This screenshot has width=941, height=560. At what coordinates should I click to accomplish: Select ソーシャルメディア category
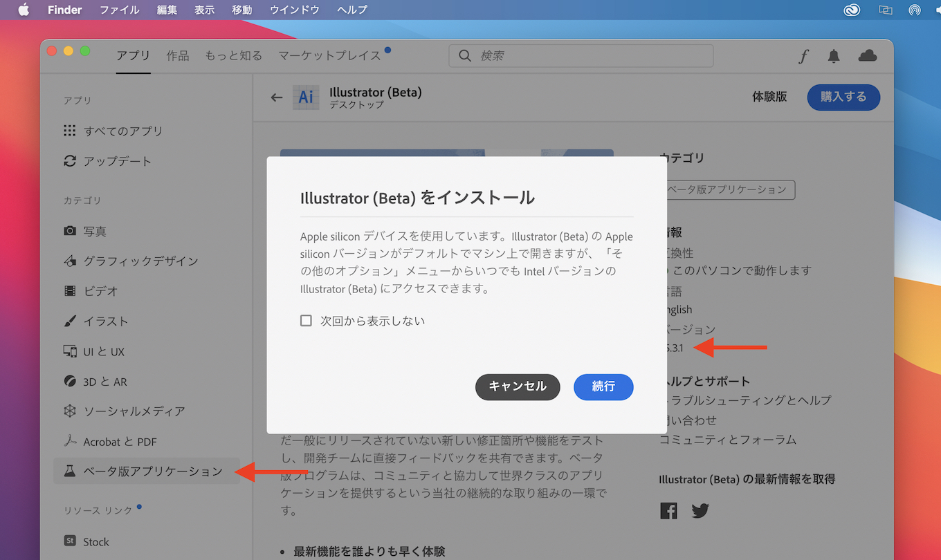click(124, 411)
